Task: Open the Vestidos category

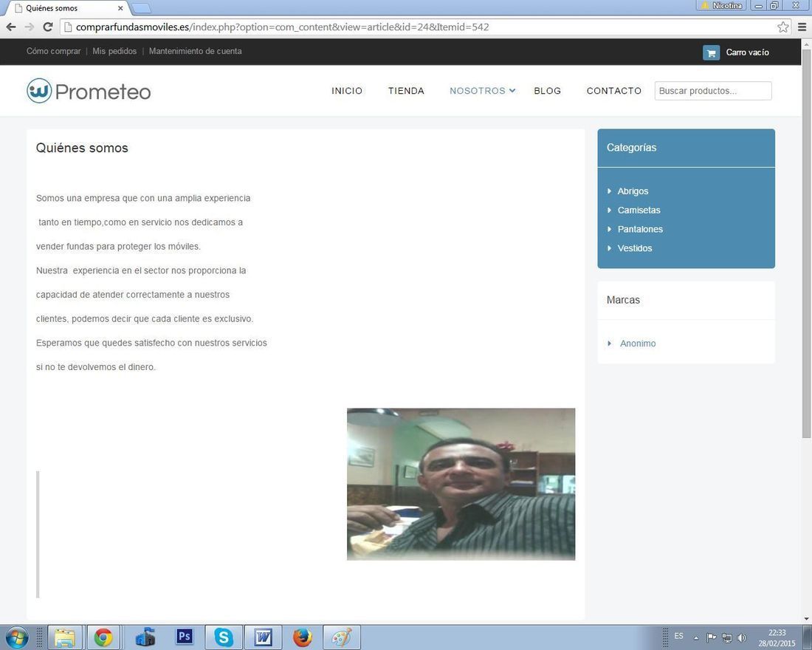Action: (x=634, y=248)
